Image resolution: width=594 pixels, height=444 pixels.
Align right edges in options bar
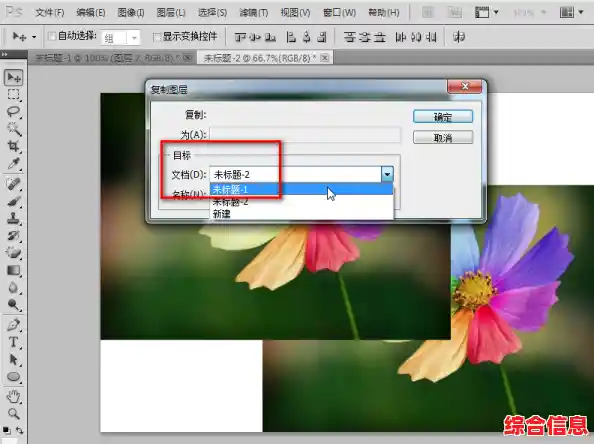322,37
